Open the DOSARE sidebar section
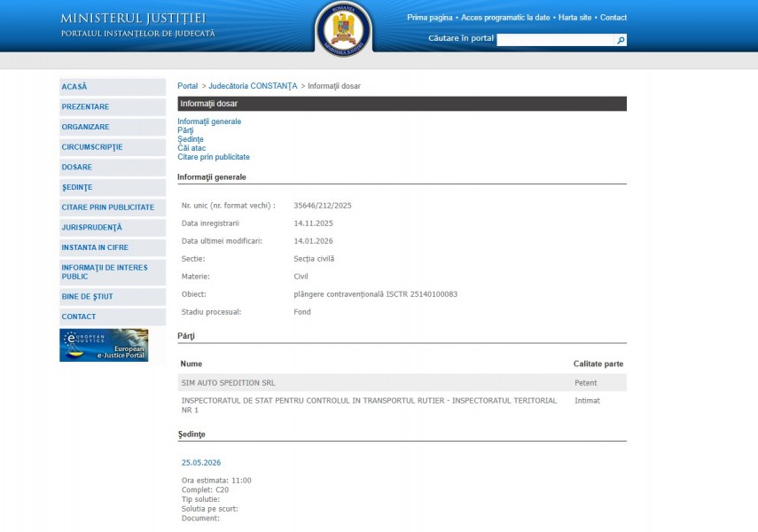758x532 pixels. click(77, 168)
